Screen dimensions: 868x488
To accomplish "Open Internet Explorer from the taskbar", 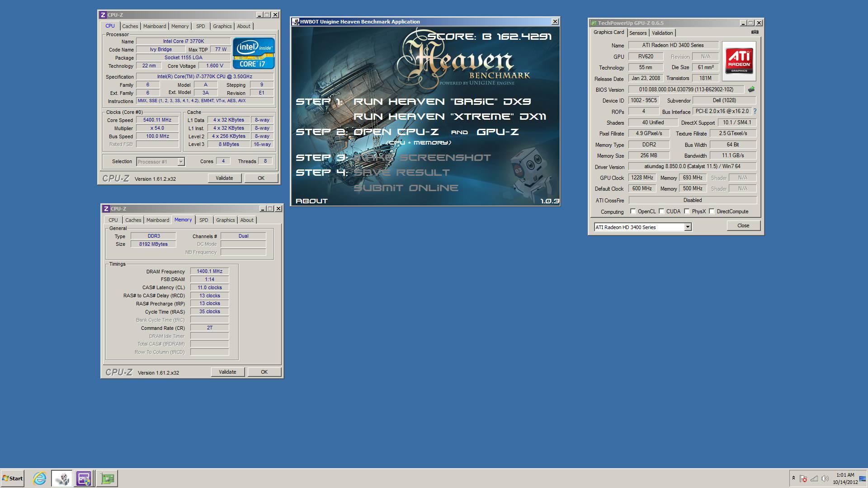I will coord(40,478).
